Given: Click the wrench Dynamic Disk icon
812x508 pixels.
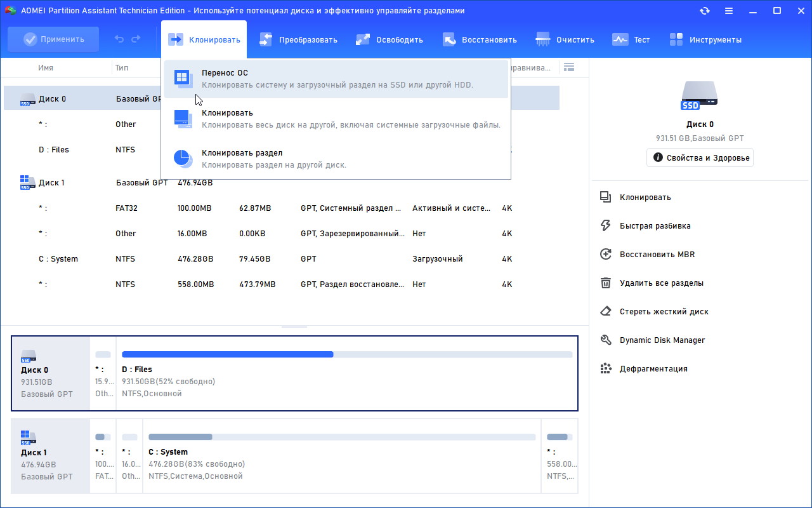Looking at the screenshot, I should click(x=606, y=340).
